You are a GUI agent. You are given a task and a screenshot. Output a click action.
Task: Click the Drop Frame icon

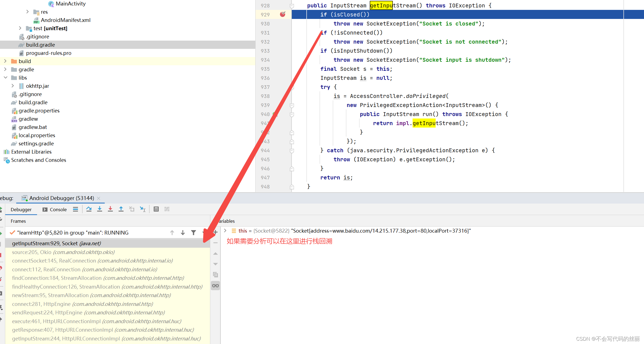coord(132,209)
